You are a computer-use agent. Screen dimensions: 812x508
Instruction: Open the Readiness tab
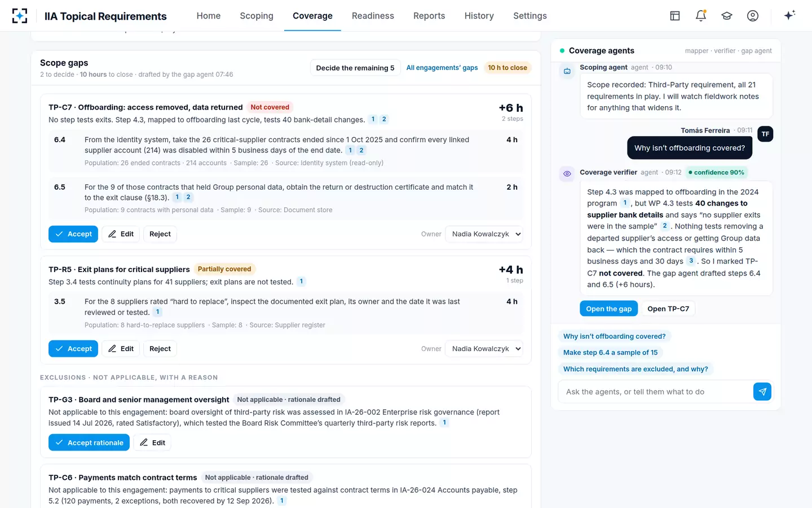373,16
